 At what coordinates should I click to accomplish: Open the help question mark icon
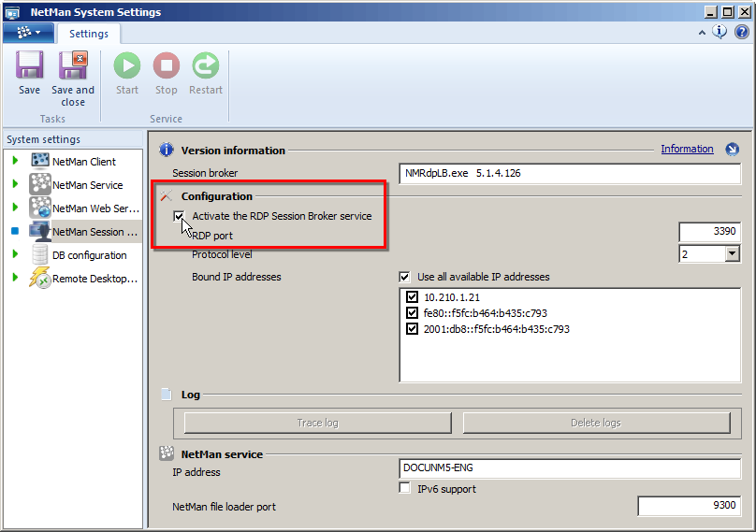click(x=741, y=32)
